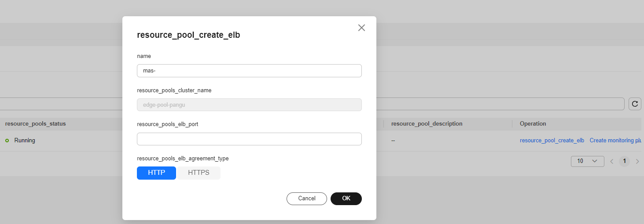This screenshot has height=224, width=644.
Task: Click the resource_pools_status column header
Action: [35, 124]
